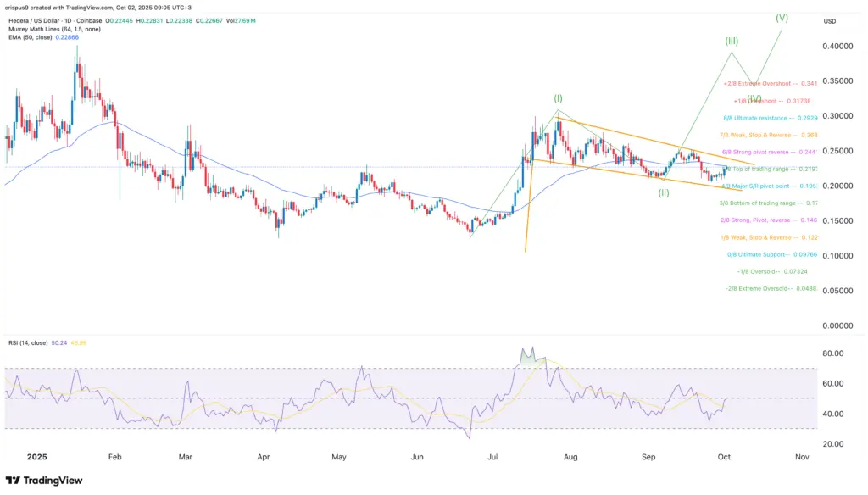Click the RSI (14, close) indicator label
This screenshot has width=868, height=495.
click(31, 345)
